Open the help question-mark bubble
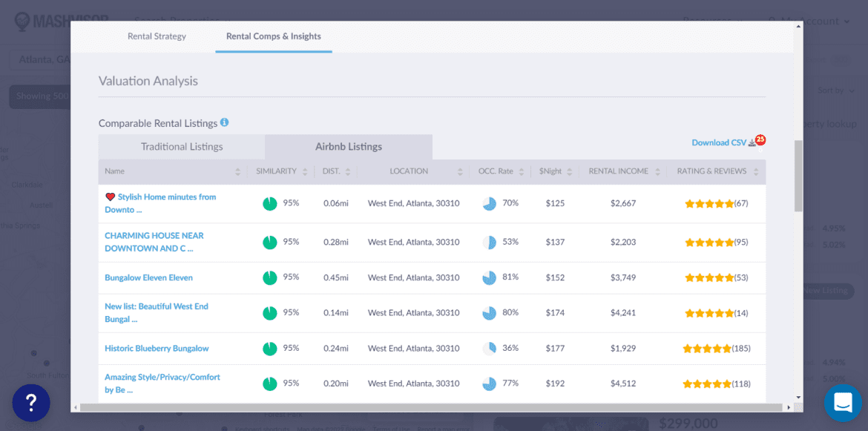 [x=31, y=402]
